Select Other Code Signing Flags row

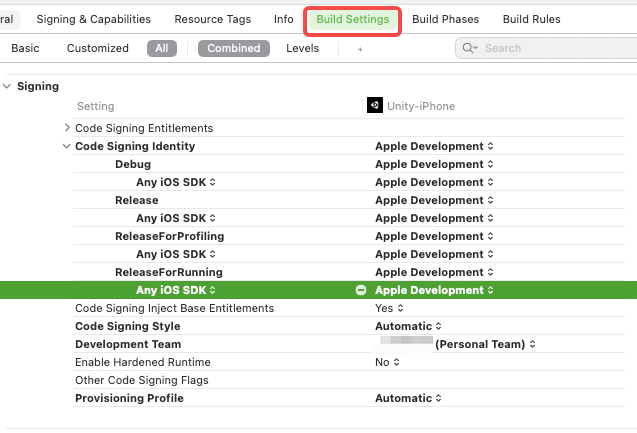(349, 380)
